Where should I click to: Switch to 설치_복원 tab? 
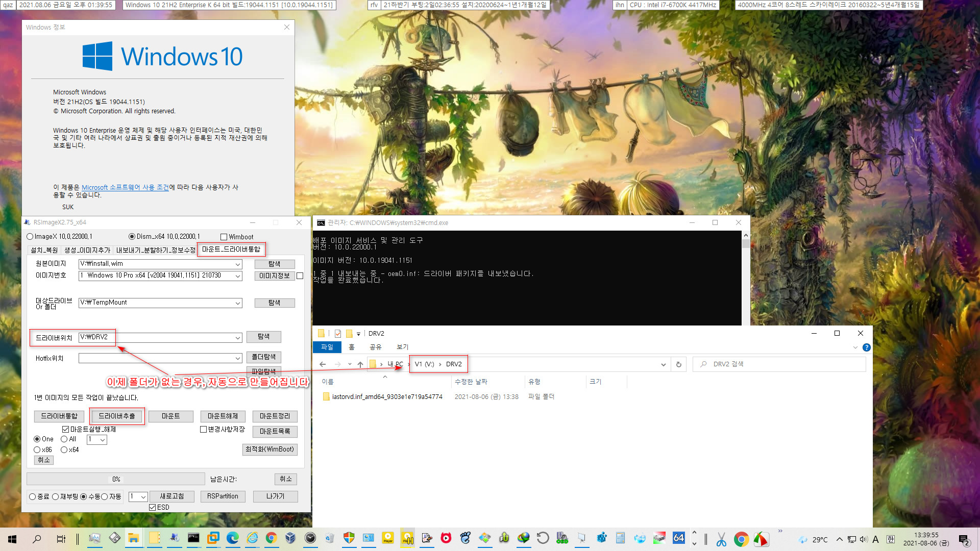(x=44, y=250)
